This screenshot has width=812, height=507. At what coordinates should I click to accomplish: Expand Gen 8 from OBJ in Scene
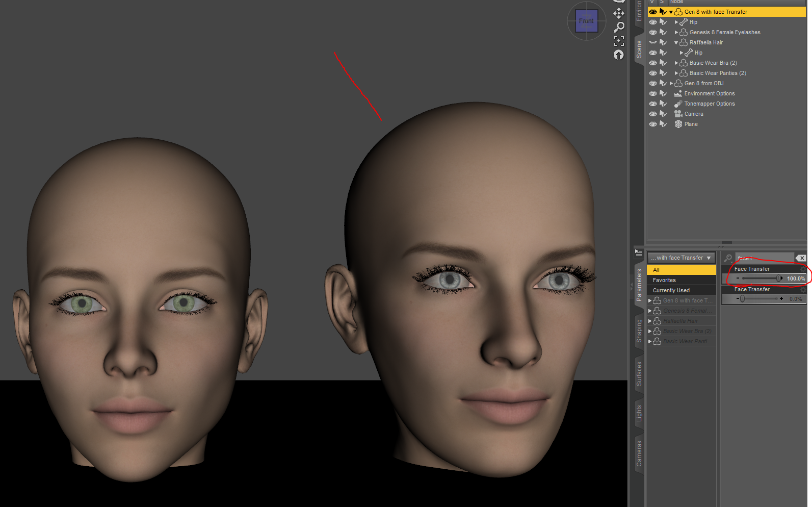[x=671, y=83]
